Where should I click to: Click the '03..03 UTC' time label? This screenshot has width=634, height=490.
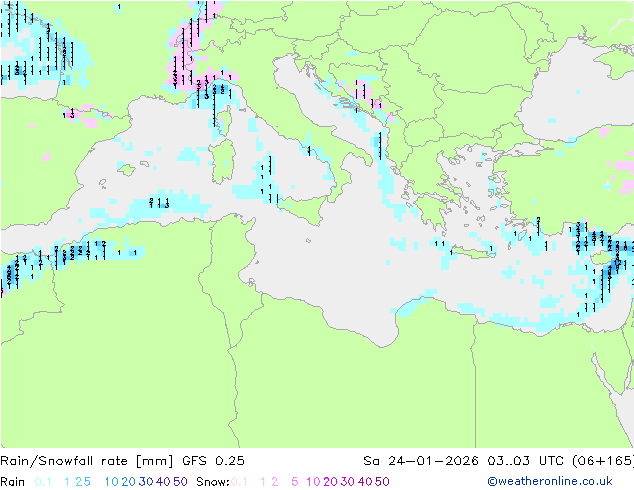[x=526, y=461]
